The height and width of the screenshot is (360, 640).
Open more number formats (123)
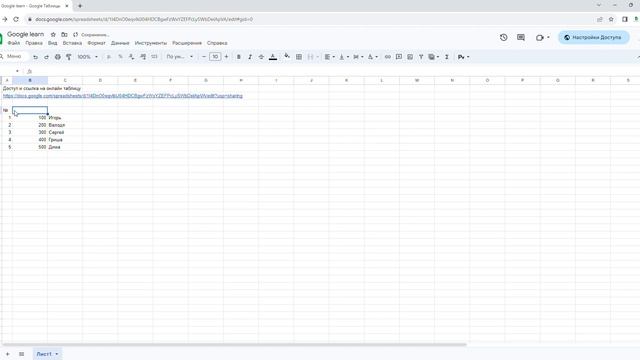click(154, 57)
